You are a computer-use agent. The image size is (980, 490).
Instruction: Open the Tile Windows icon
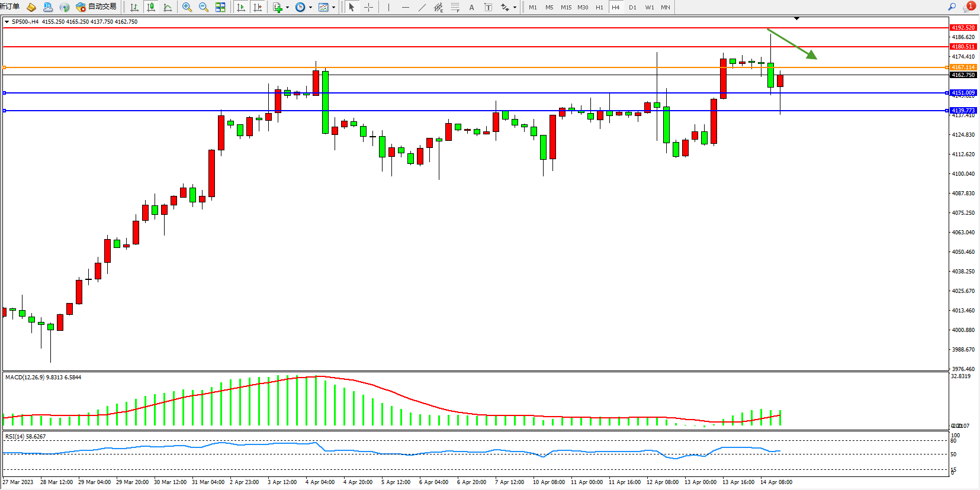(x=220, y=7)
